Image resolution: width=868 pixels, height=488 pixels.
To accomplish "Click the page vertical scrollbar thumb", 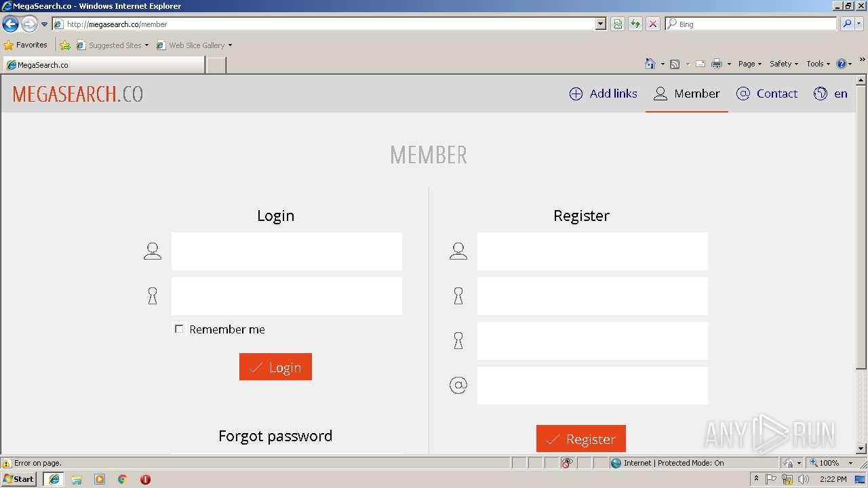I will tap(861, 227).
